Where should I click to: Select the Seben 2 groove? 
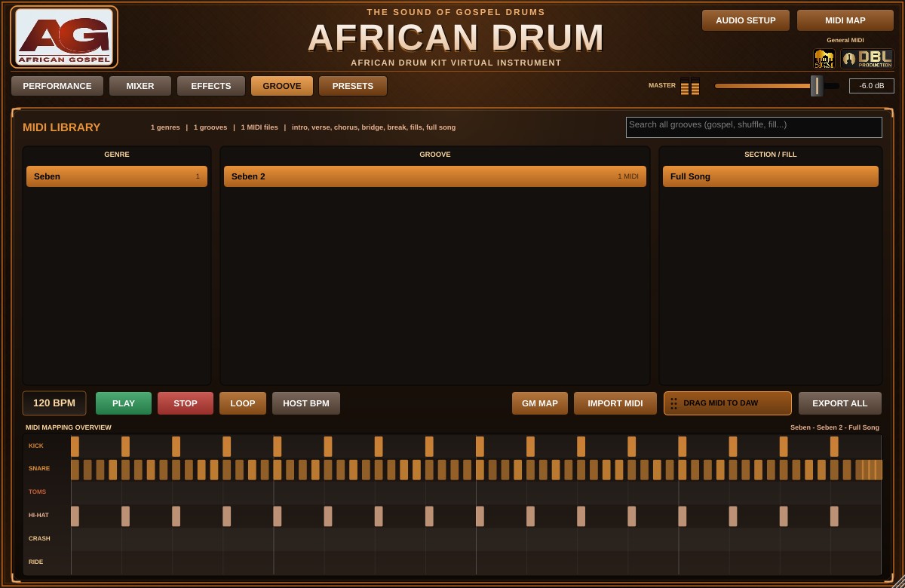(435, 176)
